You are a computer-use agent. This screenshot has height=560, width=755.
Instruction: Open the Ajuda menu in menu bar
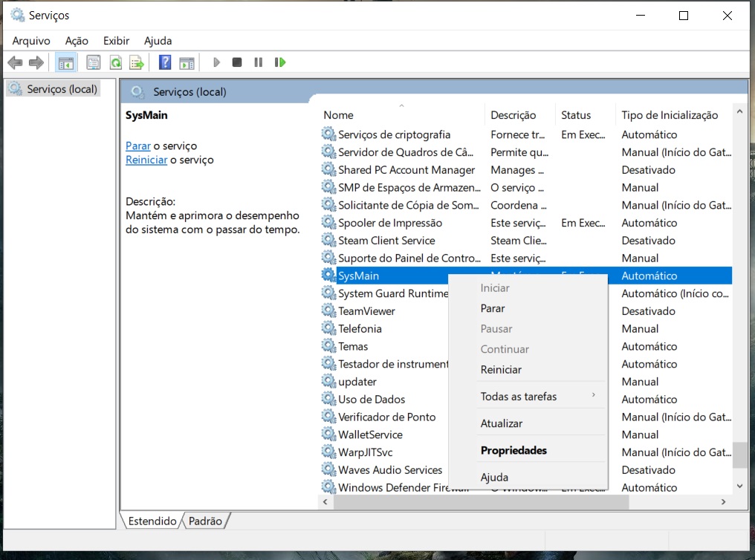pyautogui.click(x=158, y=41)
